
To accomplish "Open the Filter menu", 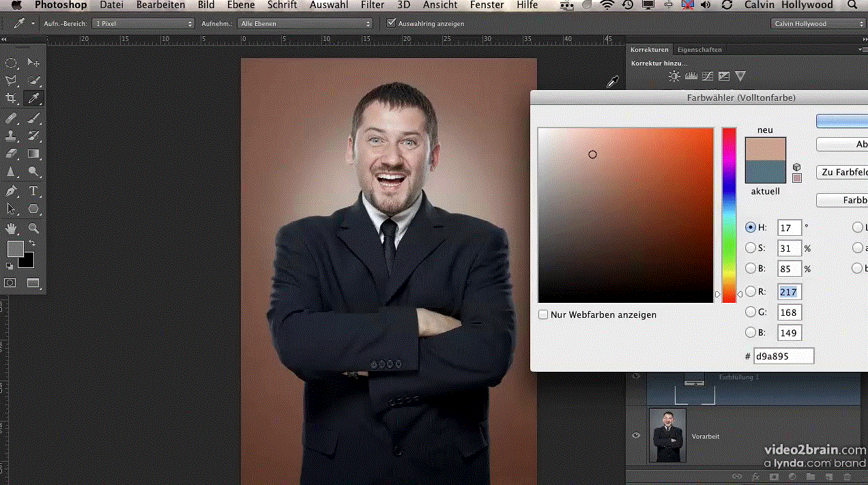I will click(373, 5).
